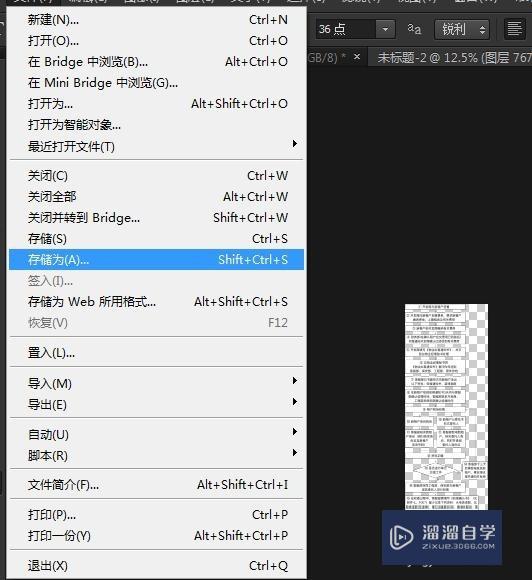Click 在 Mini Bridge 中浏览(G)...
Screen dimensions: 532x580
tap(156, 83)
